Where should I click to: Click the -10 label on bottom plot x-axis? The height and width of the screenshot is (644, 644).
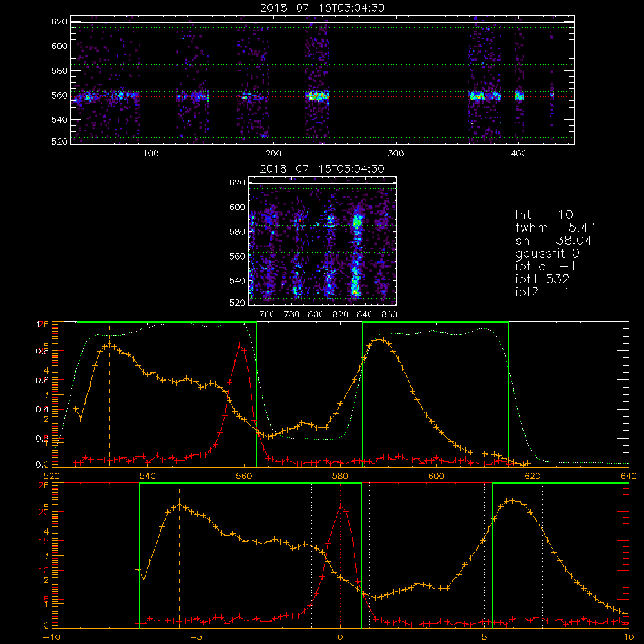(52, 638)
